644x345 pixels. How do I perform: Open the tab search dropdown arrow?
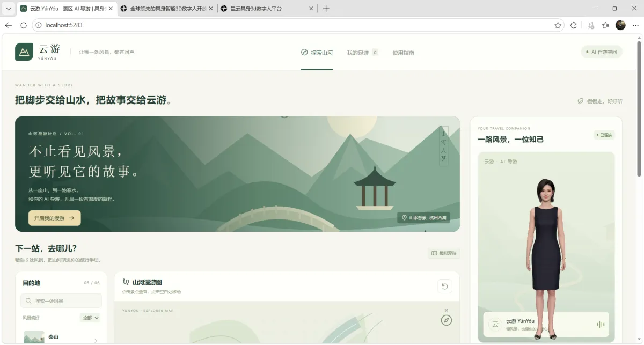pyautogui.click(x=8, y=9)
